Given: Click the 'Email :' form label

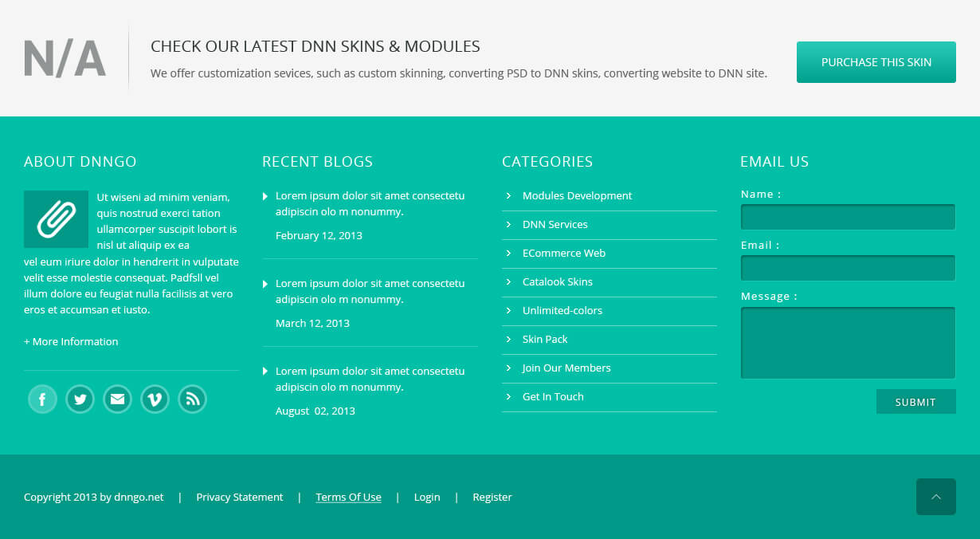Looking at the screenshot, I should [x=760, y=245].
